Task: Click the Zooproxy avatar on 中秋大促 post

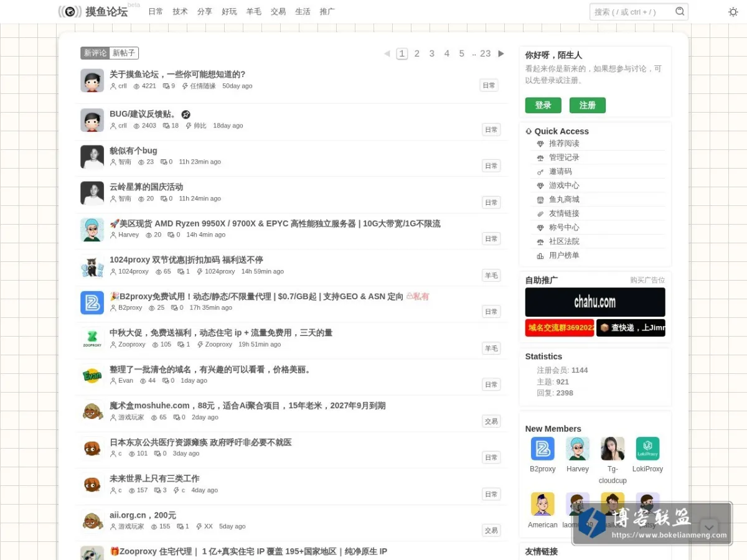Action: (92, 339)
